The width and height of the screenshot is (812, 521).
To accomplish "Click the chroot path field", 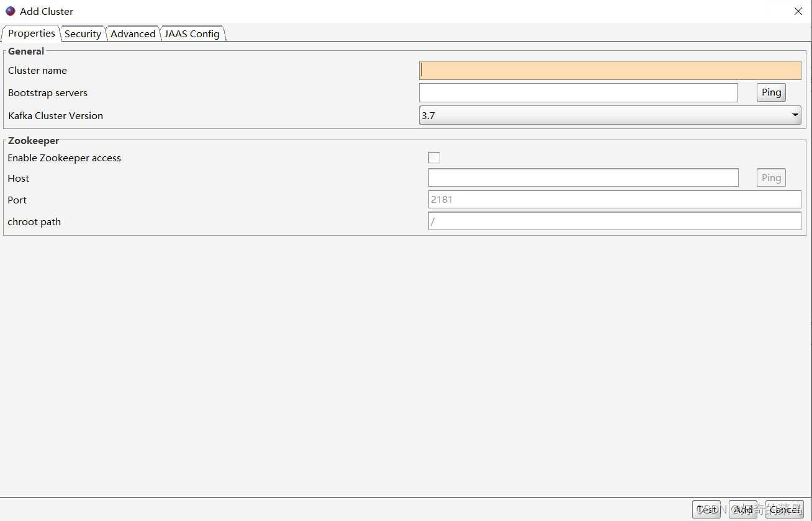I will point(615,221).
